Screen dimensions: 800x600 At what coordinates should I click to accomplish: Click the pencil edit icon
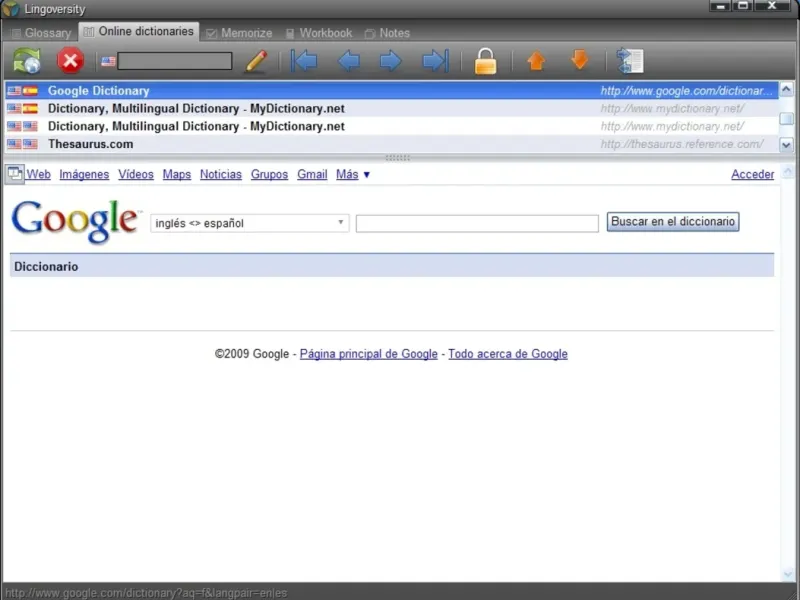[256, 62]
